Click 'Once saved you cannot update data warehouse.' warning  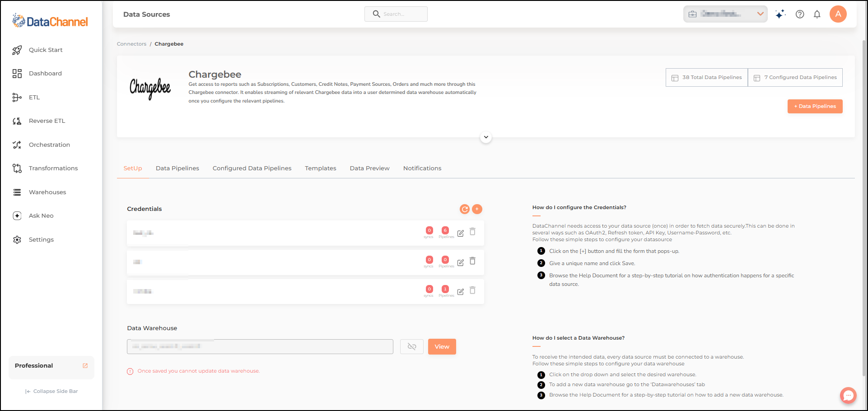point(199,371)
